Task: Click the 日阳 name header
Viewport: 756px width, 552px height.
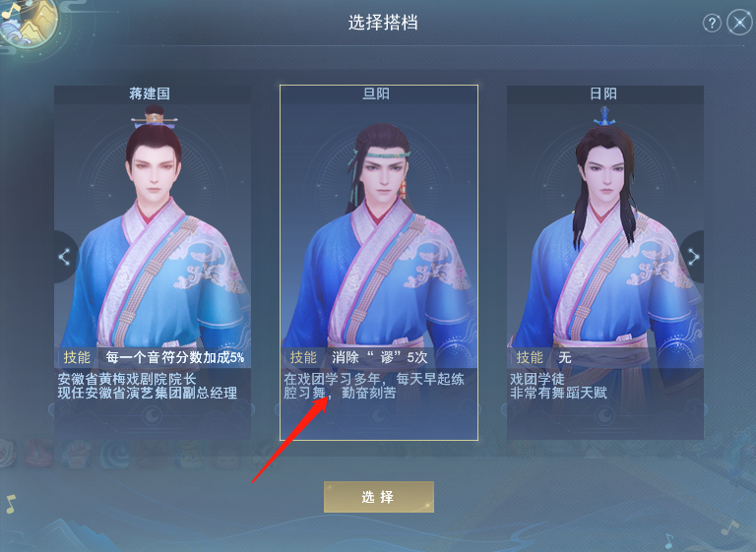Action: tap(603, 93)
